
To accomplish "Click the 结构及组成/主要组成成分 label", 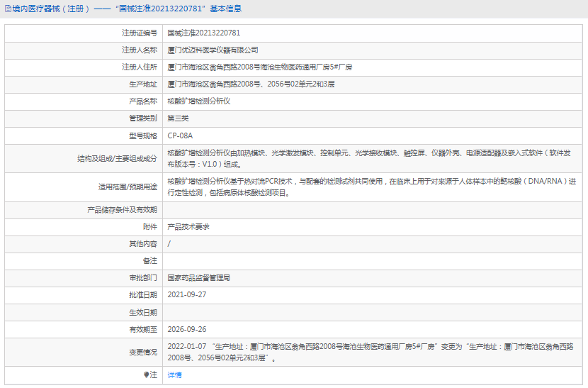I will click(117, 158).
